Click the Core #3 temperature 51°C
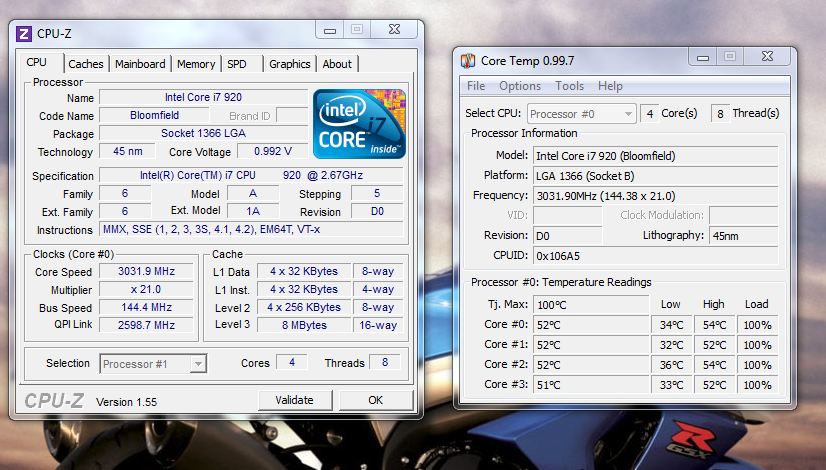Image resolution: width=826 pixels, height=470 pixels. pyautogui.click(x=592, y=385)
